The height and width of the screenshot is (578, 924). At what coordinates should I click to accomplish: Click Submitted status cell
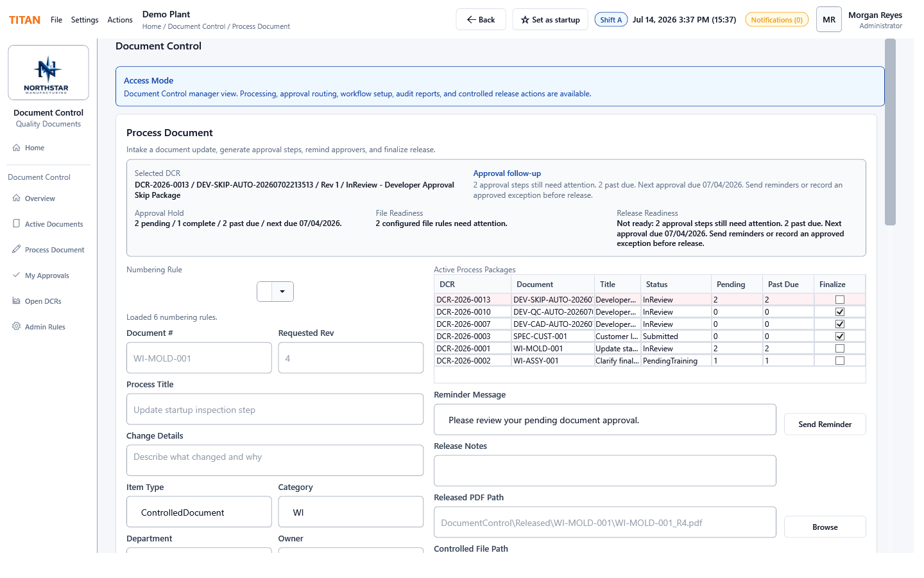(676, 337)
